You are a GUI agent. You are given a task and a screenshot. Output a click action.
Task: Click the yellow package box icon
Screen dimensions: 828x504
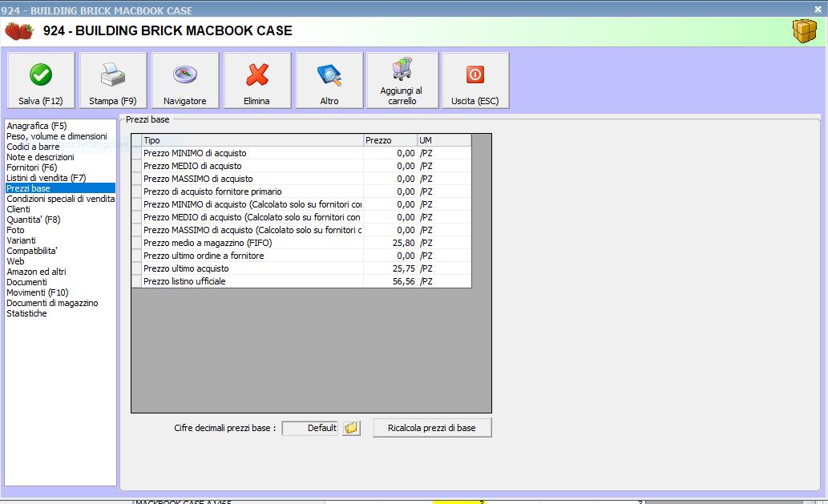tap(804, 31)
